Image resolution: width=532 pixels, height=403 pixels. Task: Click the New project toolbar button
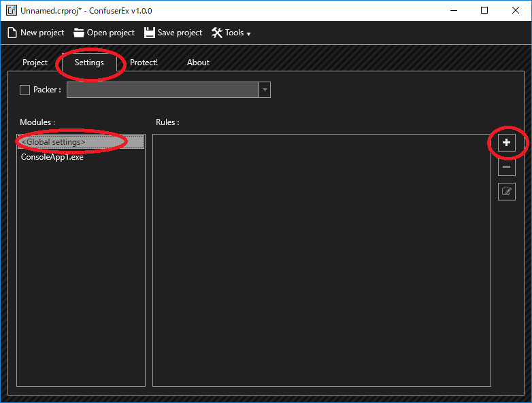(36, 33)
